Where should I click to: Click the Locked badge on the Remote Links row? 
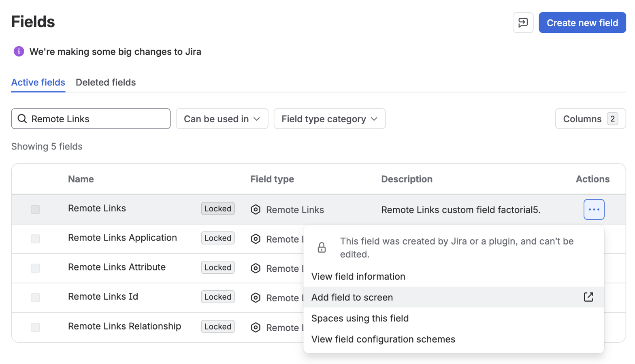(218, 209)
